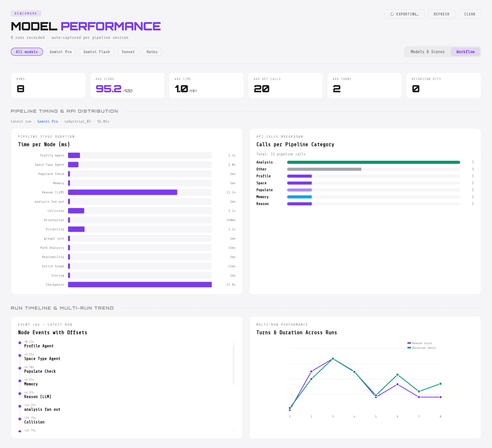Click the Collision event dot in log
492x448 pixels.
20,419
